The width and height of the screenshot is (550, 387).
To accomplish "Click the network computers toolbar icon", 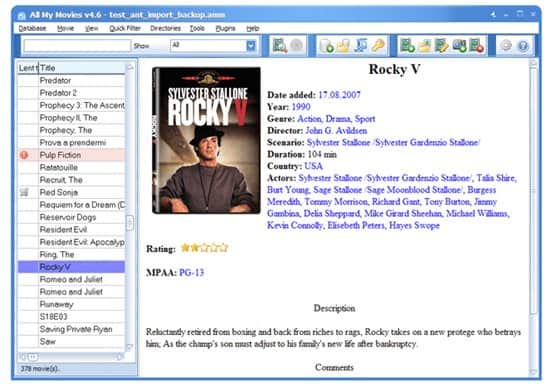I will (360, 46).
